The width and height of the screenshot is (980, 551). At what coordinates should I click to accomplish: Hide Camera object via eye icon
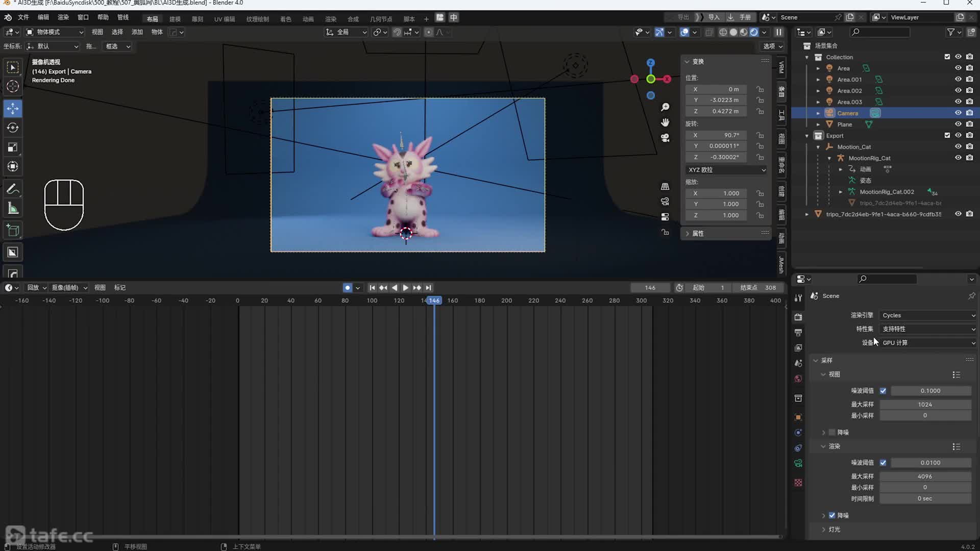pyautogui.click(x=958, y=113)
